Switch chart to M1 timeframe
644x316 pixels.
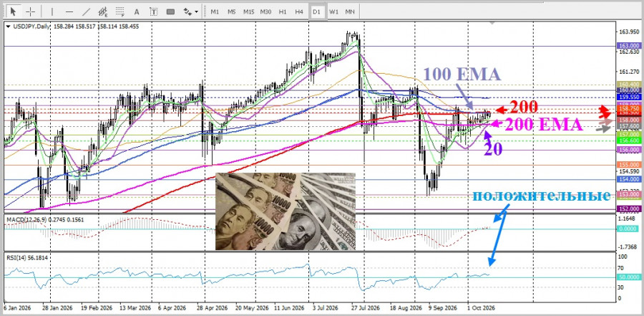pyautogui.click(x=215, y=11)
